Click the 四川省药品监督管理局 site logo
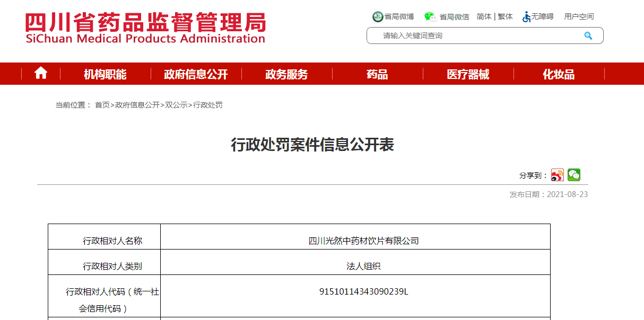644x320 pixels. (x=146, y=28)
